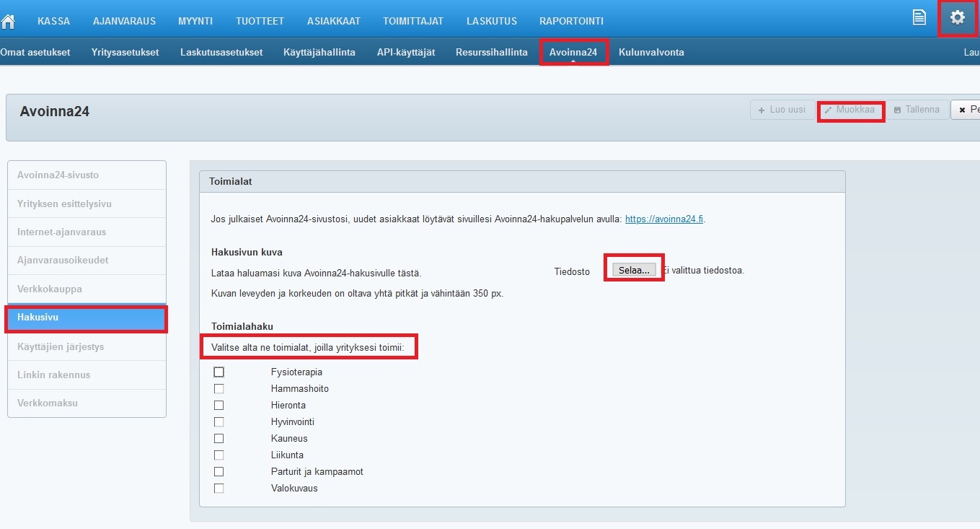980x529 pixels.
Task: Click the home icon in top bar
Action: point(8,20)
